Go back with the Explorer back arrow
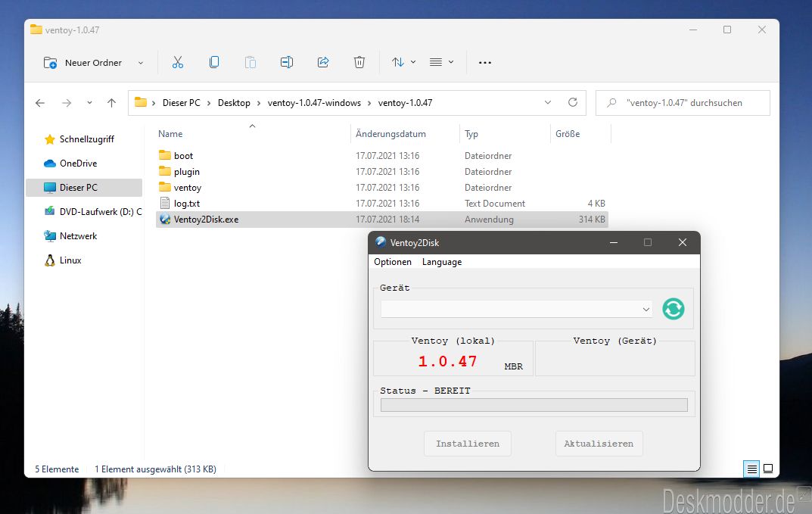812x514 pixels. 40,103
